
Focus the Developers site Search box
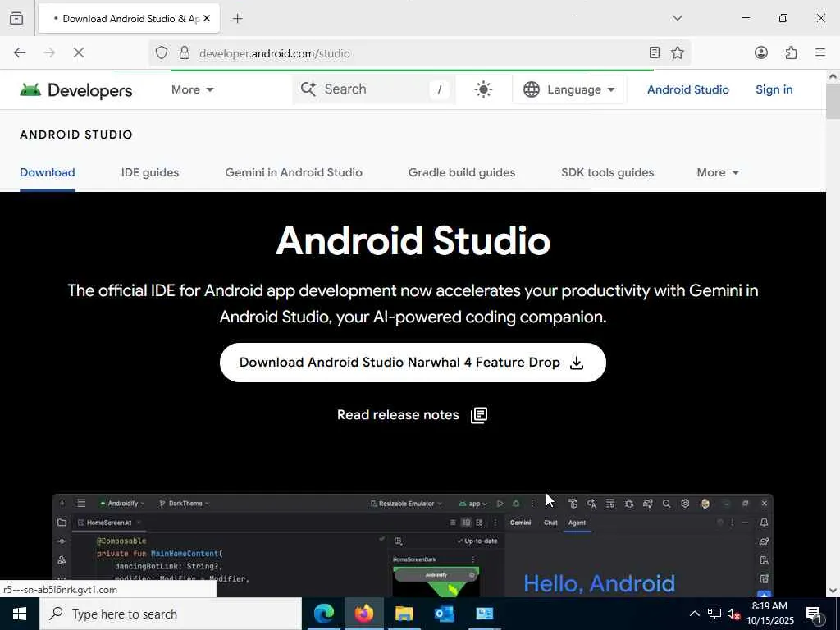click(374, 89)
